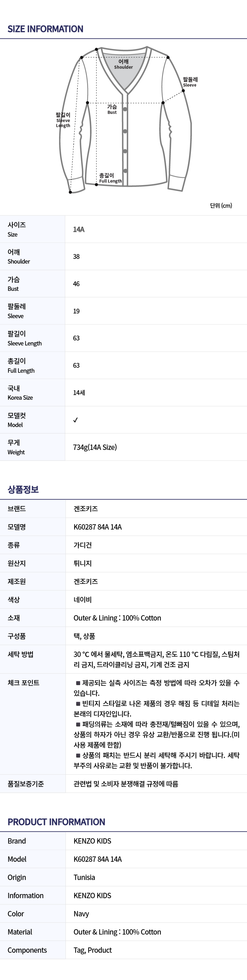Viewport: 247px width, 980px height.
Task: Click the weight value 734g(14A Size)
Action: (x=95, y=447)
